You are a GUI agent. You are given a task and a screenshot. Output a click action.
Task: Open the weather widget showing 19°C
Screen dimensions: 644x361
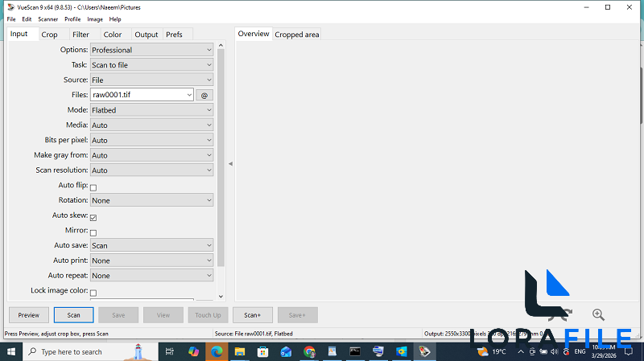[491, 351]
